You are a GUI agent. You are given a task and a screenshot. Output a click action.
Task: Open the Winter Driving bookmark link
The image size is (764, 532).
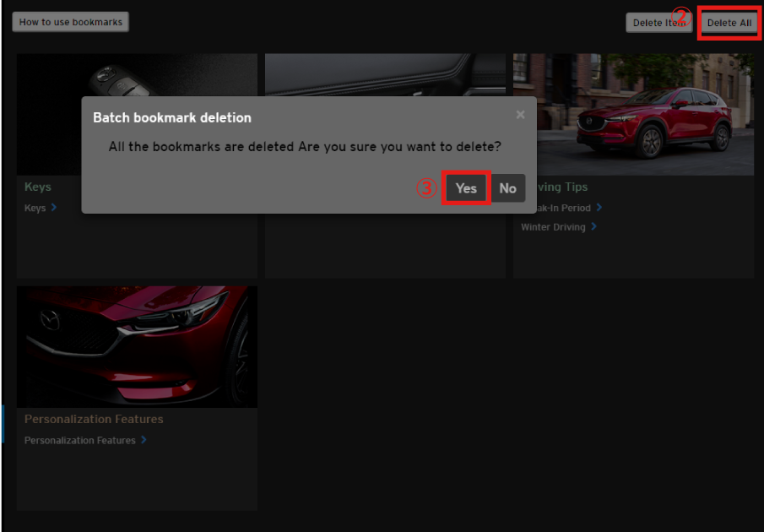(554, 227)
